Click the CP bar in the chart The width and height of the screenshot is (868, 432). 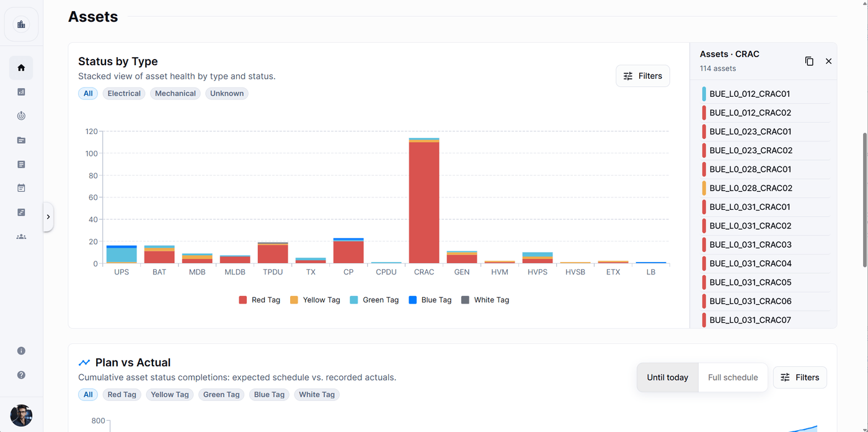point(348,251)
